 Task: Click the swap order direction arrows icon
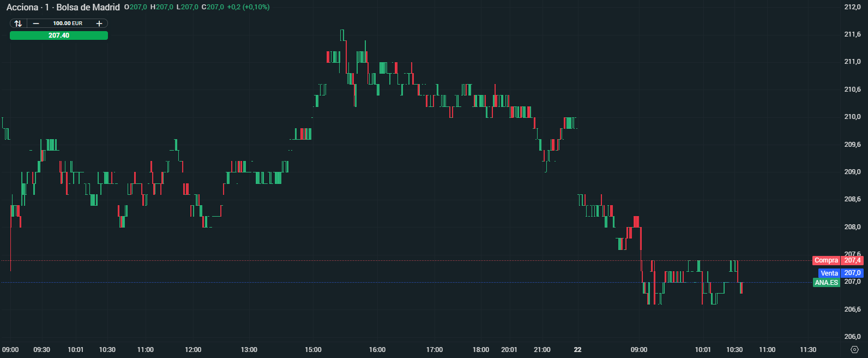[18, 23]
